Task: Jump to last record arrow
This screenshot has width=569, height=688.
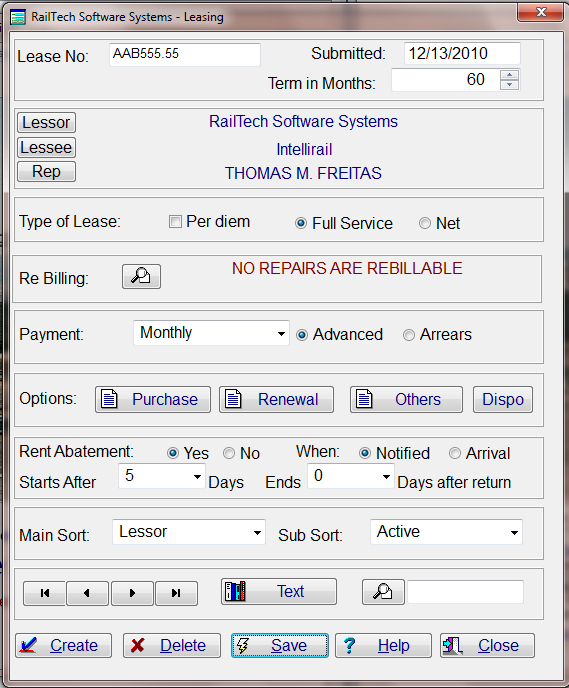Action: click(176, 593)
